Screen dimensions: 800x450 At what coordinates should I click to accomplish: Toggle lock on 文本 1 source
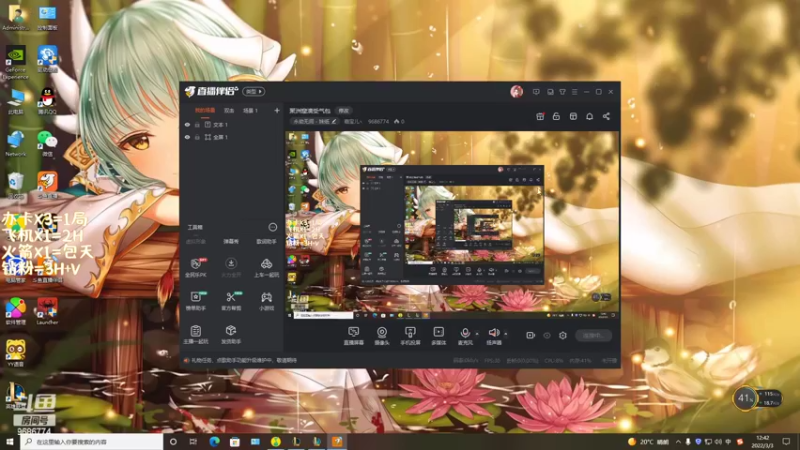coord(197,124)
